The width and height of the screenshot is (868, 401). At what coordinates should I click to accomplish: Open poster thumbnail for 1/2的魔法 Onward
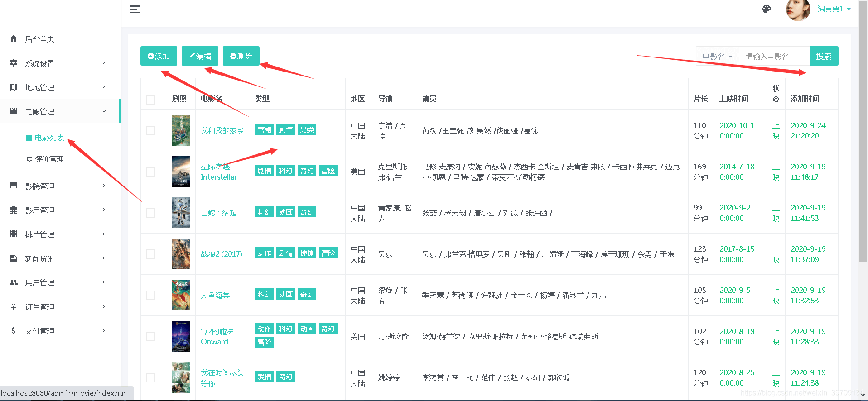(181, 336)
